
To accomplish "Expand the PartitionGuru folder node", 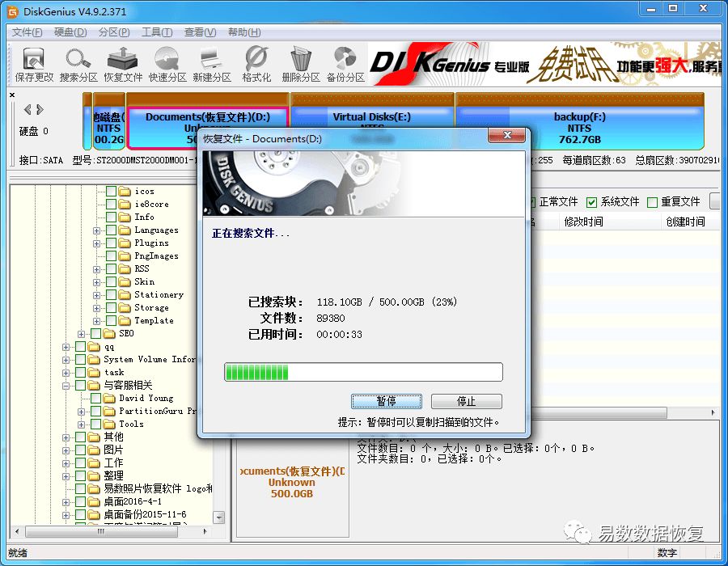I will click(81, 412).
